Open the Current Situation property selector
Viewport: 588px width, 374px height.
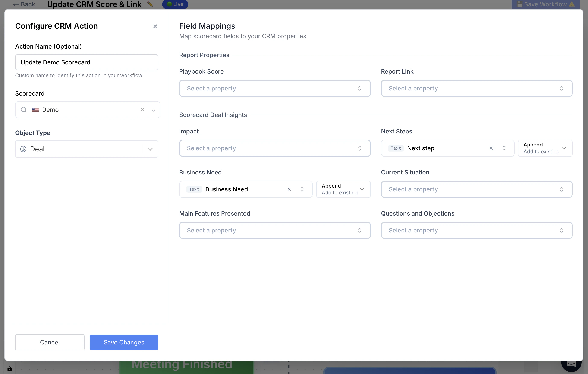[x=477, y=189]
